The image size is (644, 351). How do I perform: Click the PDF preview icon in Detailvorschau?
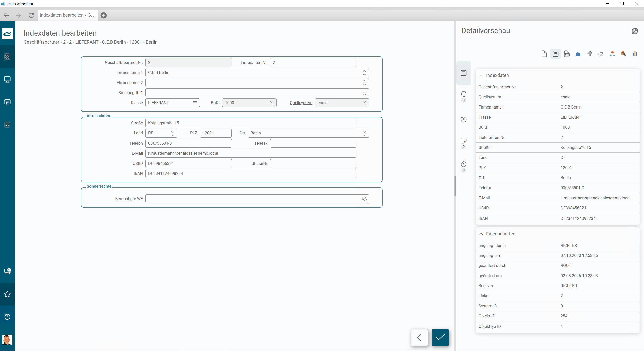pyautogui.click(x=567, y=54)
